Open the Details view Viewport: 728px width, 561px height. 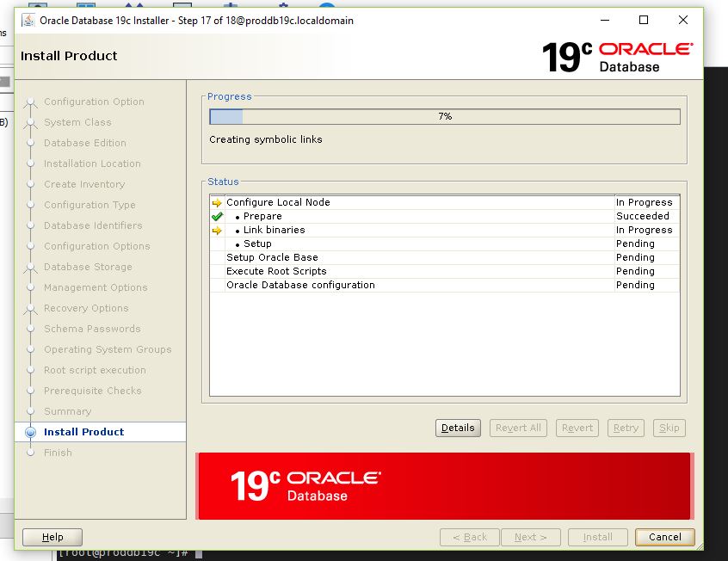(457, 428)
